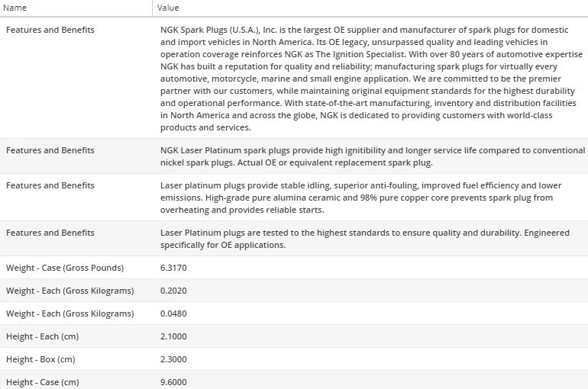The image size is (588, 389).
Task: Click the 2.3000 box height value
Action: [173, 359]
